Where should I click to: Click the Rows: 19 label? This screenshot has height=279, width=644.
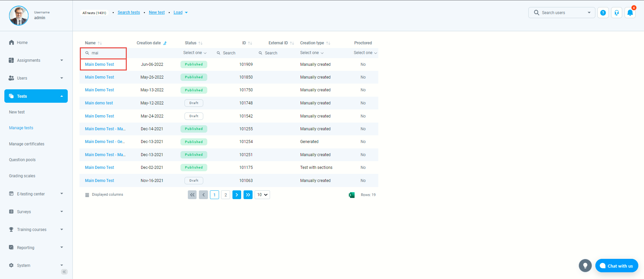point(368,195)
